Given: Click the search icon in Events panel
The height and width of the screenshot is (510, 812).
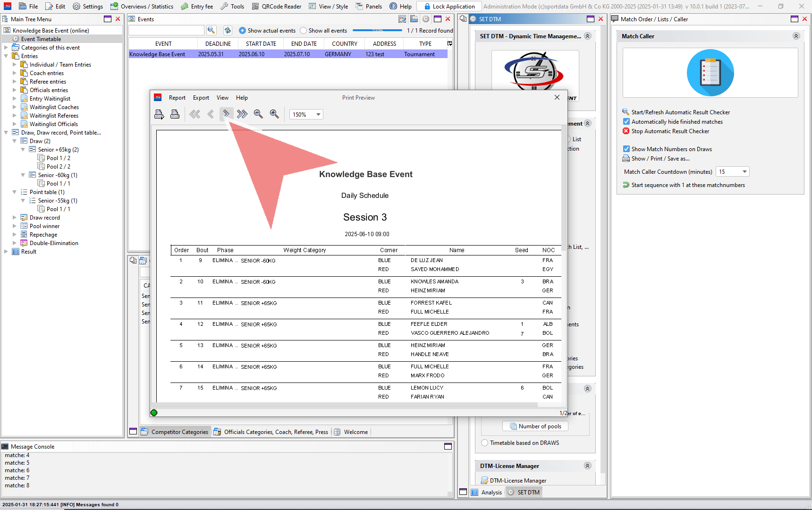Looking at the screenshot, I should (211, 30).
